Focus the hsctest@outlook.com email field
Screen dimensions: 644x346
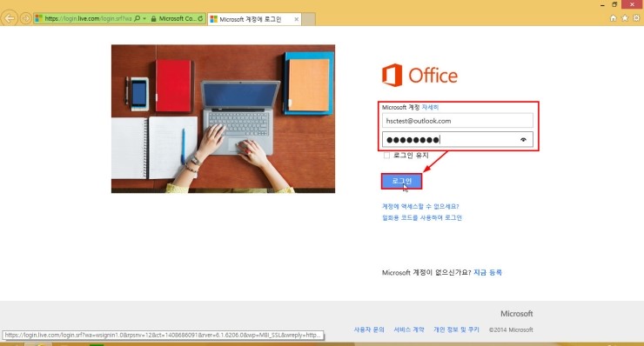[458, 121]
